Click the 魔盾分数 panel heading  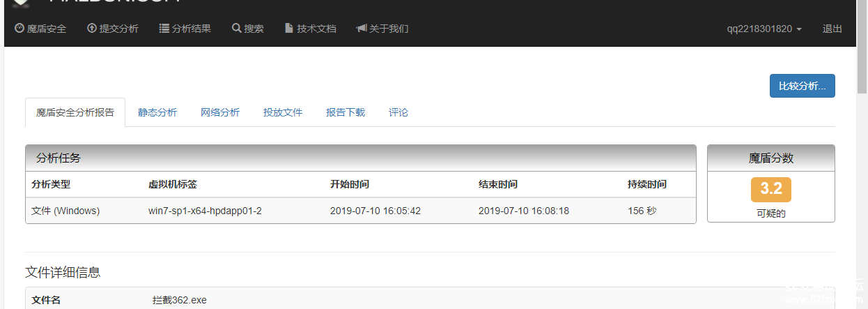click(770, 158)
